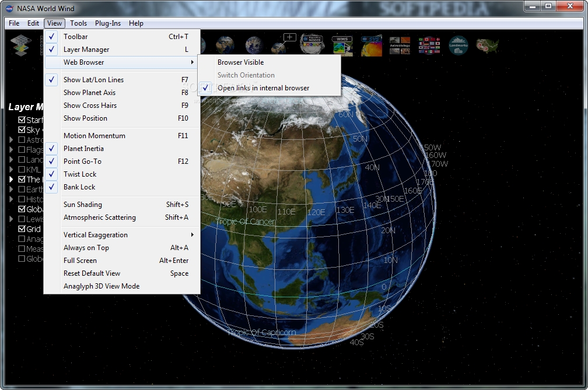This screenshot has height=390, width=588.
Task: Expand the Land... layer tree arrow
Action: coord(11,160)
